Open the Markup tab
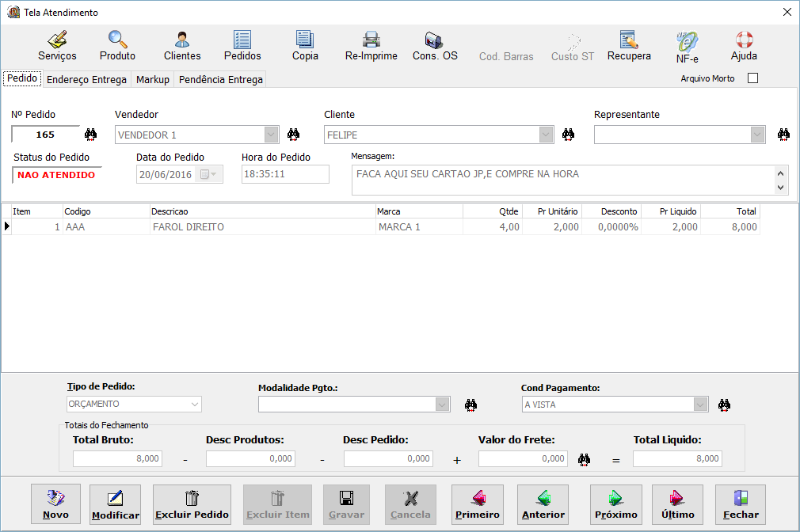The width and height of the screenshot is (800, 532). point(153,80)
